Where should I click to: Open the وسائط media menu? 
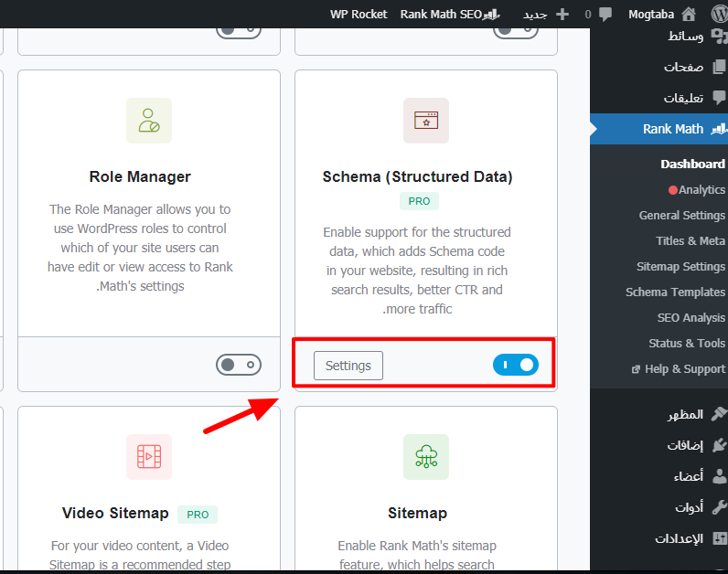click(685, 36)
